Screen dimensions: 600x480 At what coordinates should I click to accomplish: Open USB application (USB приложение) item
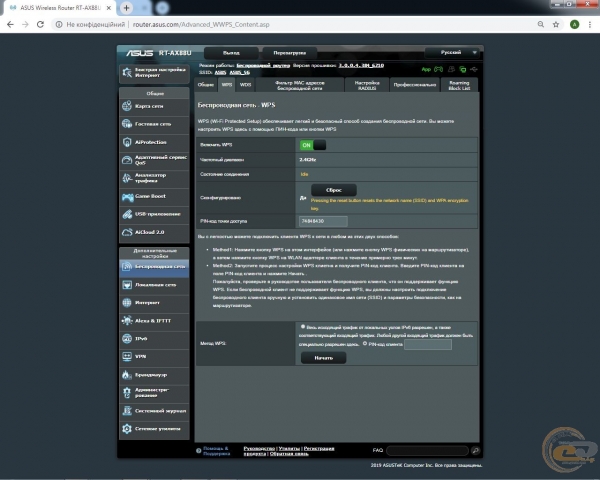[x=154, y=214]
